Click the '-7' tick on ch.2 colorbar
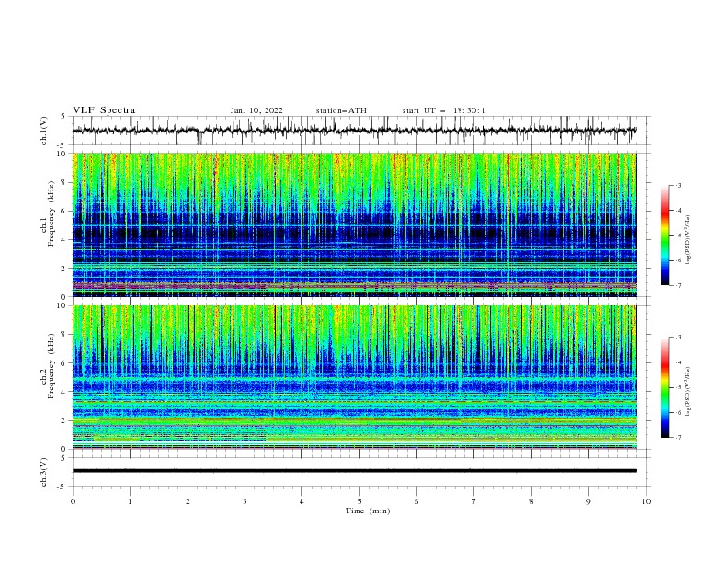Screen dimensions: 728x563 pos(678,437)
